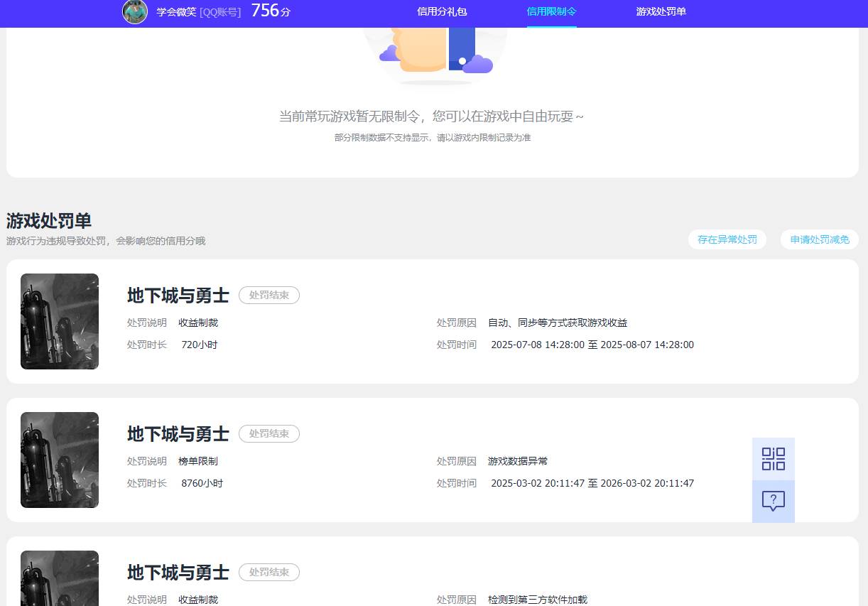Select the first 地下城与勇士 title text

pos(177,295)
